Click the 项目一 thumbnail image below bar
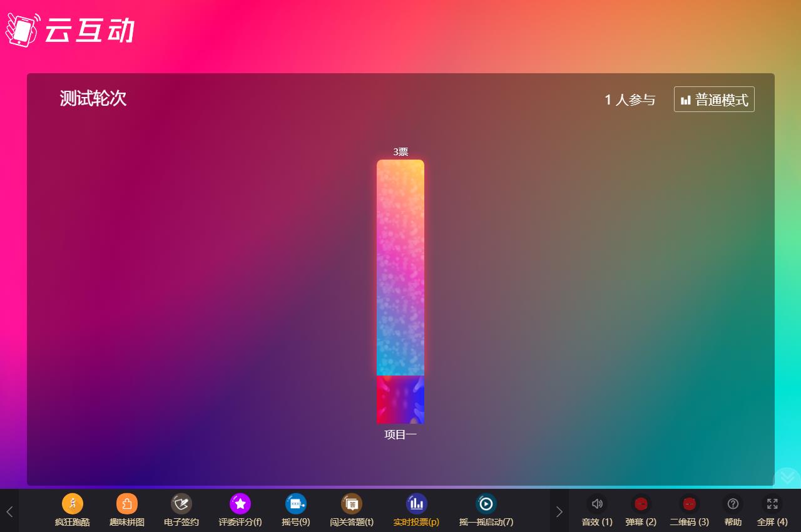 pos(400,399)
